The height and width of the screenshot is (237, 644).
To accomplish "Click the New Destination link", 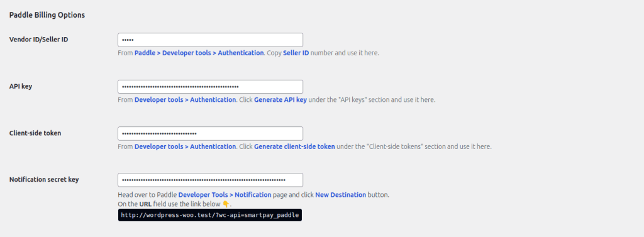I will (x=340, y=195).
